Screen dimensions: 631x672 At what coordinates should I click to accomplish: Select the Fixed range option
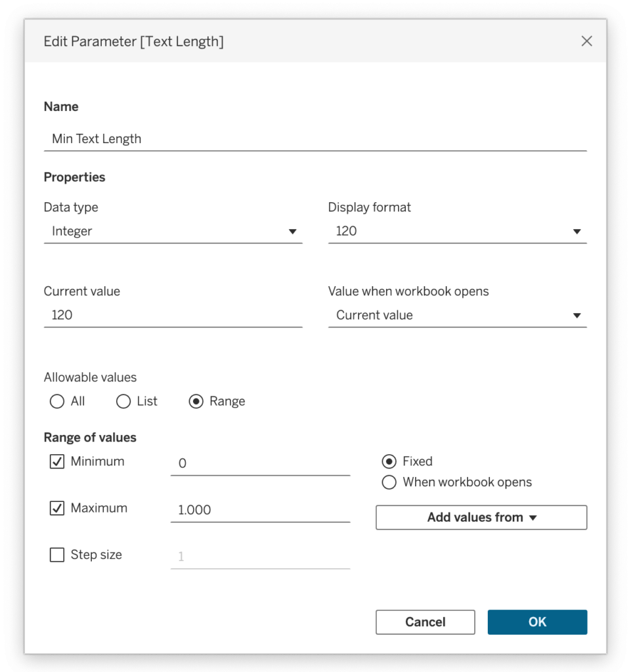coord(389,461)
